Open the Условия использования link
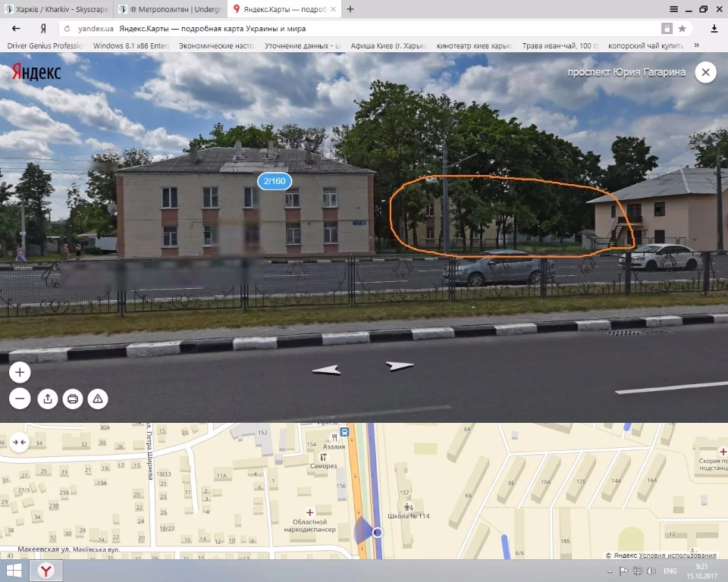 click(677, 555)
